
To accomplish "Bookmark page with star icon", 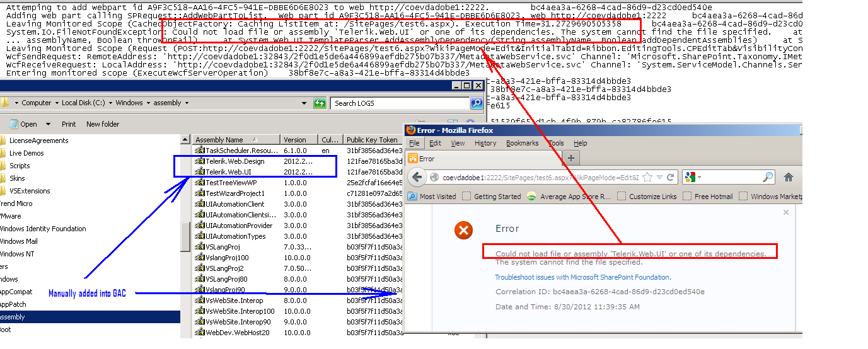I will pos(647,178).
